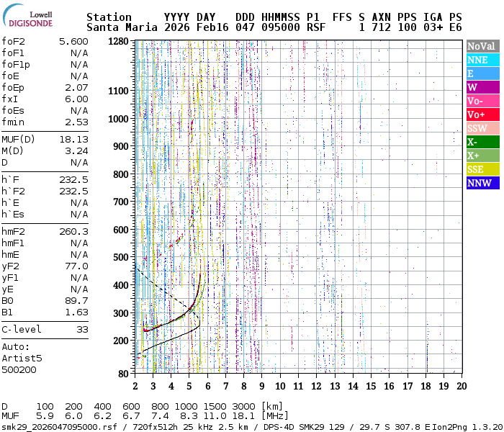The image size is (504, 432).
Task: Select the X- dark green legend swatch
Action: coord(483,142)
